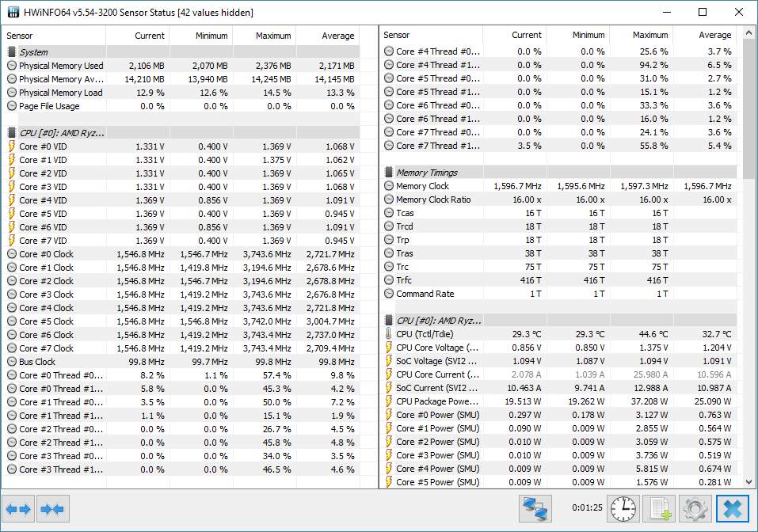Click the circle icon beside Core #0 Clock
Image resolution: width=758 pixels, height=532 pixels.
[12, 253]
